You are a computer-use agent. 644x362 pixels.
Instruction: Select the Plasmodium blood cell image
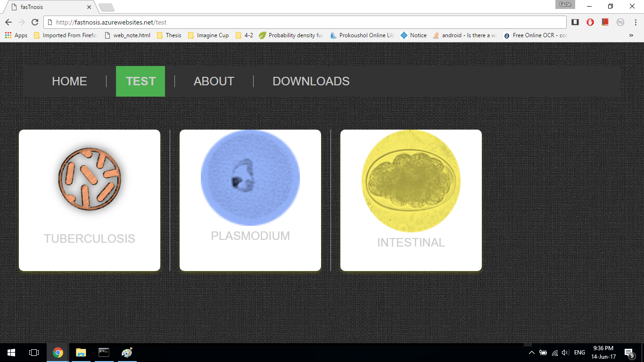point(250,178)
